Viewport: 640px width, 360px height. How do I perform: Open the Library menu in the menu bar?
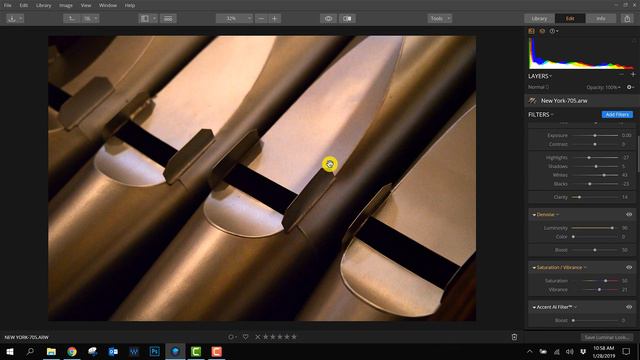pyautogui.click(x=43, y=5)
